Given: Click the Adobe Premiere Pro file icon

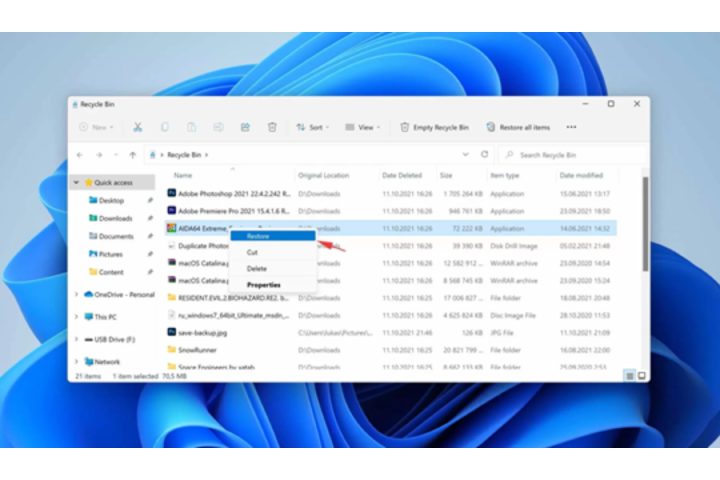Looking at the screenshot, I should coord(171,211).
